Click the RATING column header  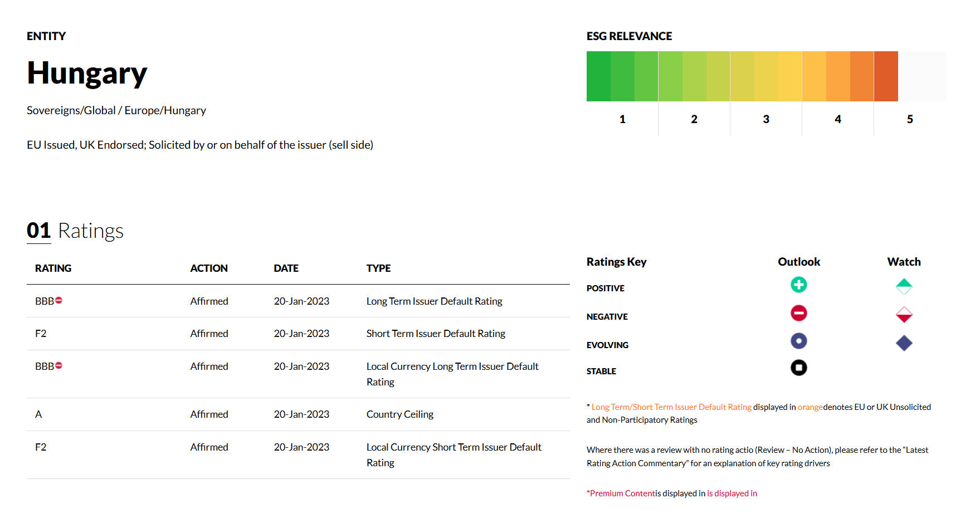click(x=53, y=268)
